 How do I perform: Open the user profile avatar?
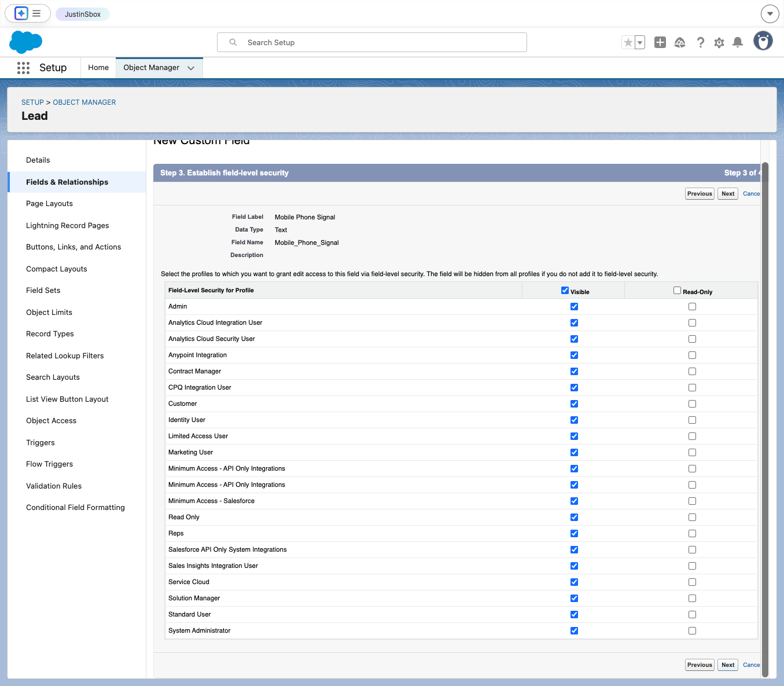pyautogui.click(x=763, y=41)
